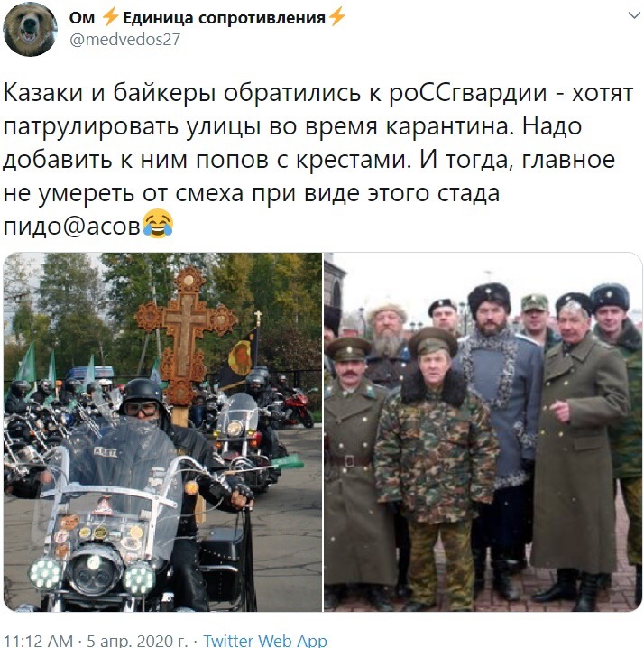Open display name "Единица сопротивления" profile
Viewport: 644px width, 648px height.
click(224, 18)
